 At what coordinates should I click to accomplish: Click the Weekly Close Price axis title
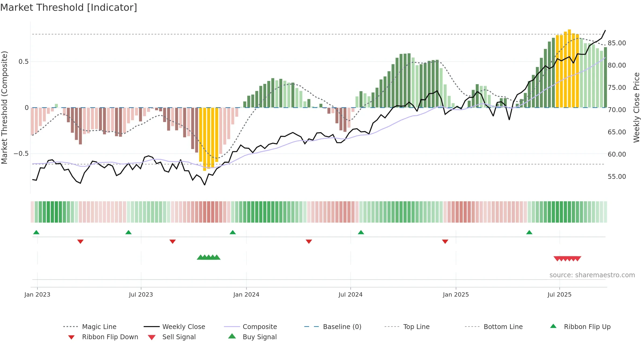[x=636, y=108]
